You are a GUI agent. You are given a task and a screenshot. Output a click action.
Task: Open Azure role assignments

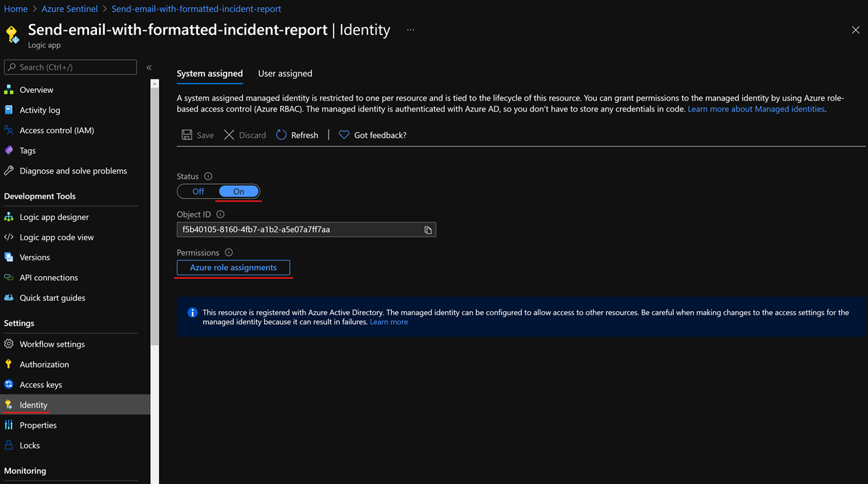[233, 267]
